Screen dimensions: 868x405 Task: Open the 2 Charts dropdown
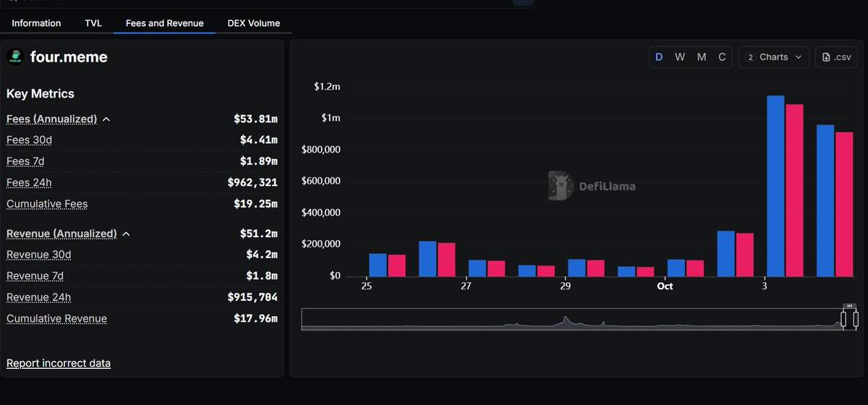[773, 57]
